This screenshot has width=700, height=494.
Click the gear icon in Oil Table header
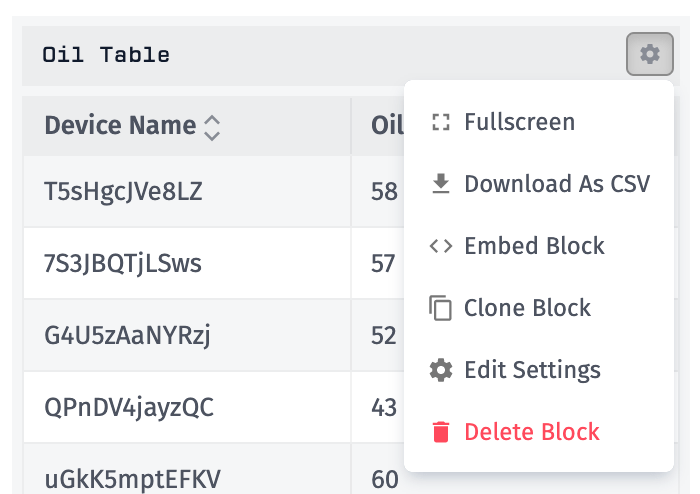coord(650,54)
